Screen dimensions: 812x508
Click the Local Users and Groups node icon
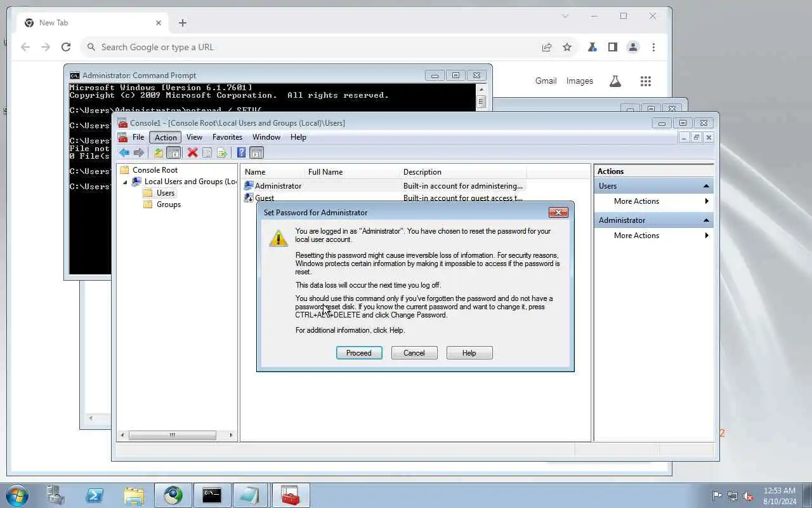tap(136, 182)
